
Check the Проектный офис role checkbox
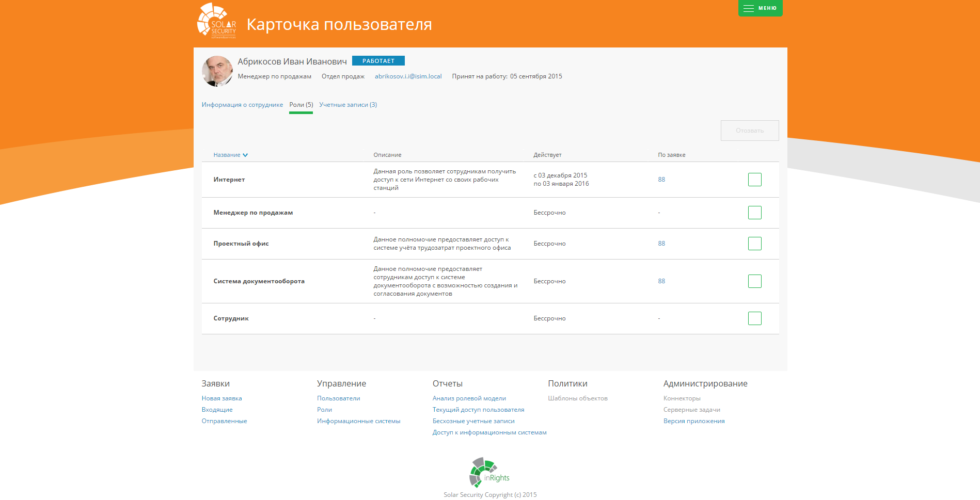pyautogui.click(x=754, y=244)
